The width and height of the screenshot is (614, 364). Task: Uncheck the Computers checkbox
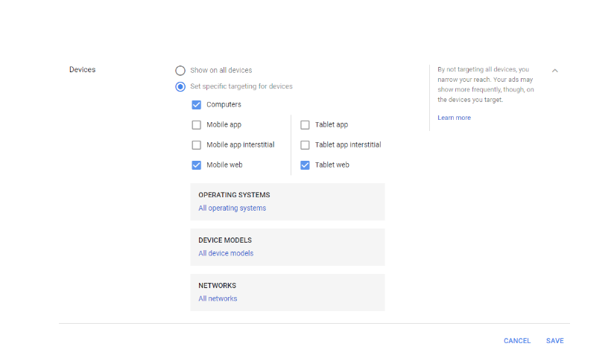click(x=196, y=105)
